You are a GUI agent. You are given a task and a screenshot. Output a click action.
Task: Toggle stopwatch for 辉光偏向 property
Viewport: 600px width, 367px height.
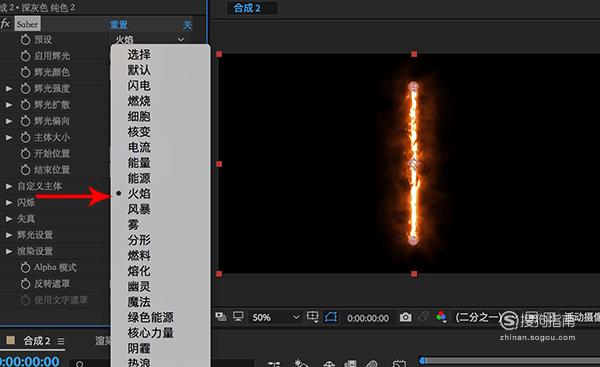click(25, 121)
